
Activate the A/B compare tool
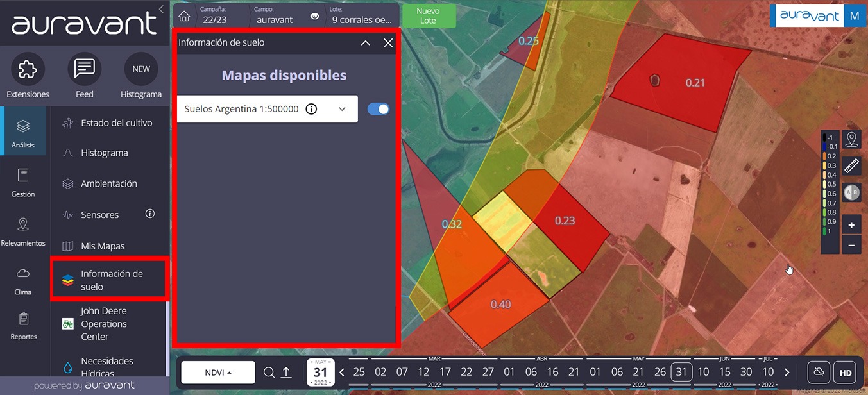pos(852,192)
